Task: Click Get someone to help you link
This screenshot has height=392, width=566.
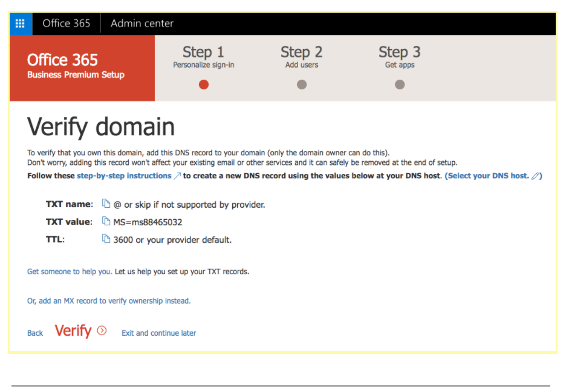Action: pos(70,272)
